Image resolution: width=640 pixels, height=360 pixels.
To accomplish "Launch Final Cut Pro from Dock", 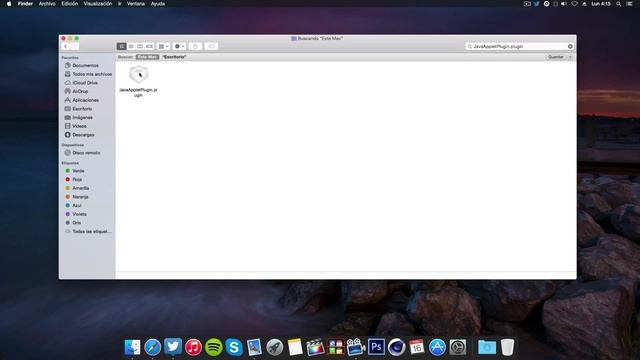I will tap(315, 347).
